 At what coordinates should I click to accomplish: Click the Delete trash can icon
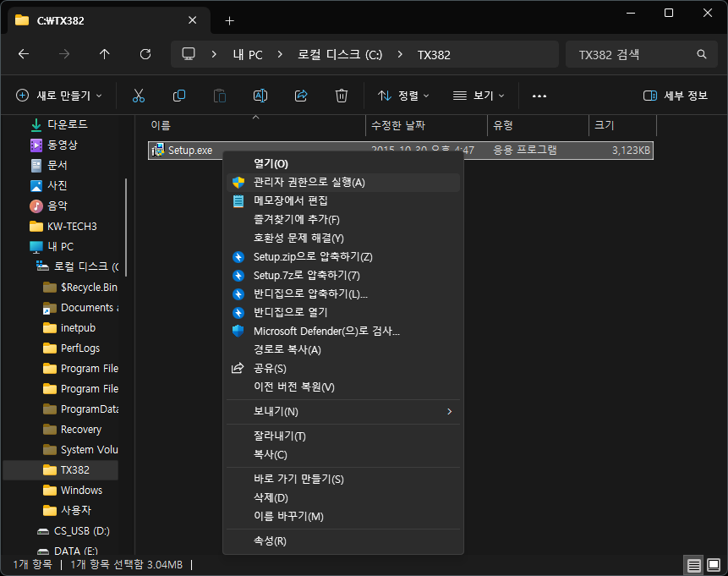[342, 96]
